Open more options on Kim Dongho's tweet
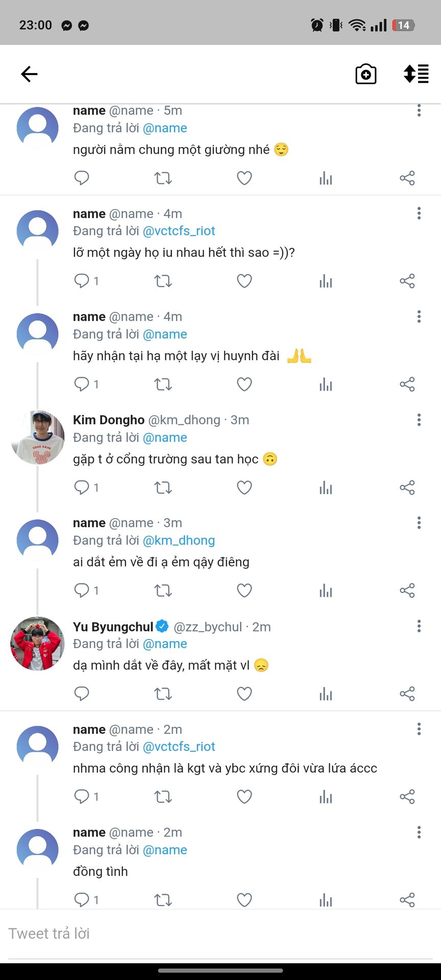The image size is (441, 980). point(419,420)
